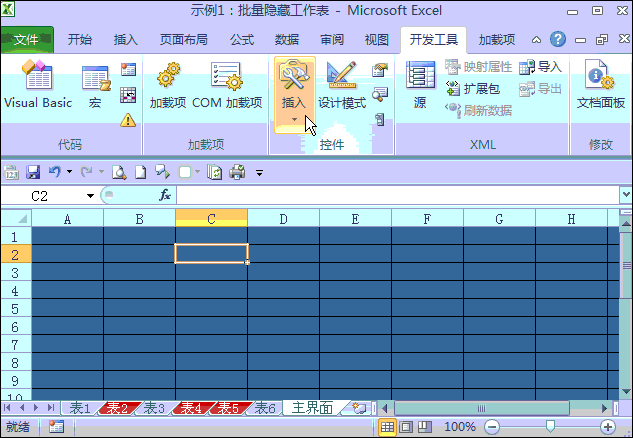Open the 文件 tab

(x=27, y=40)
